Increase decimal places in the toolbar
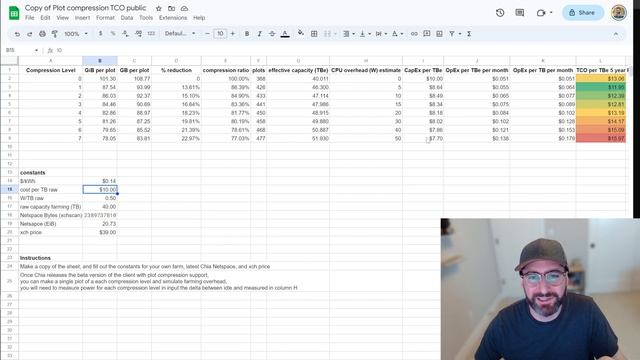This screenshot has width=640, height=360. click(138, 33)
